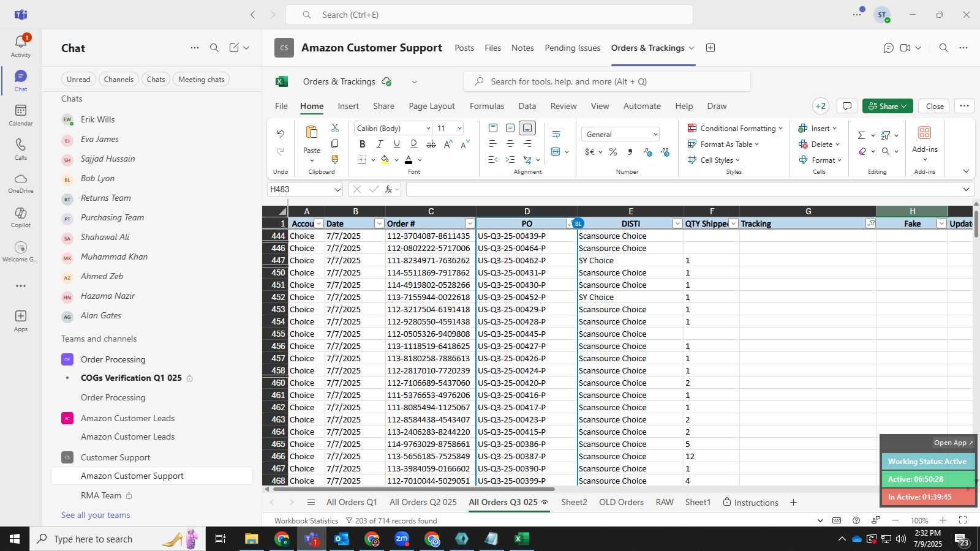Open OneDrive from the Teams sidebar
Viewport: 980px width, 551px height.
[21, 183]
